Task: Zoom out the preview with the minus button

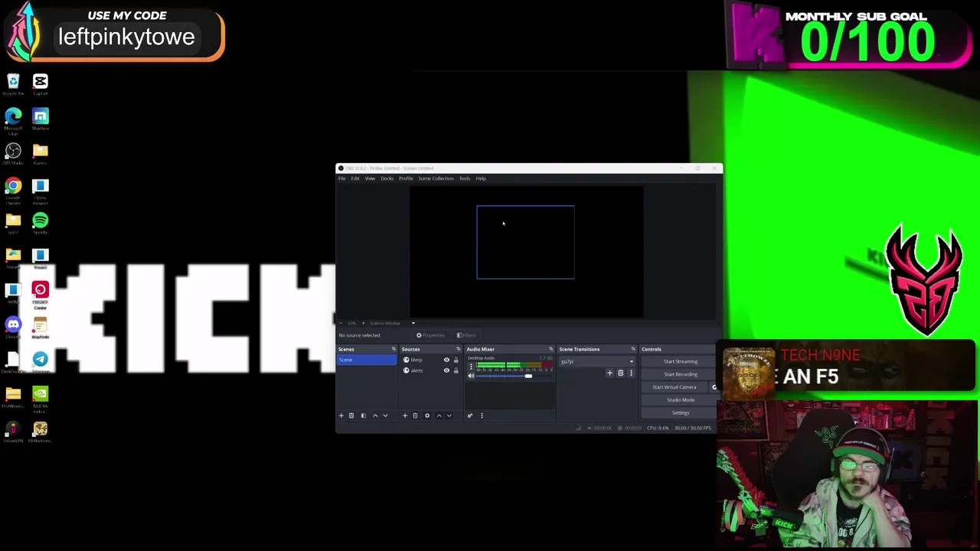Action: tap(341, 323)
